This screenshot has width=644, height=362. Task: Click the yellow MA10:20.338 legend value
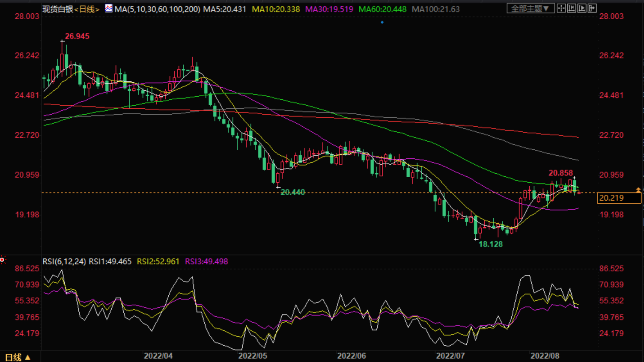coord(276,9)
